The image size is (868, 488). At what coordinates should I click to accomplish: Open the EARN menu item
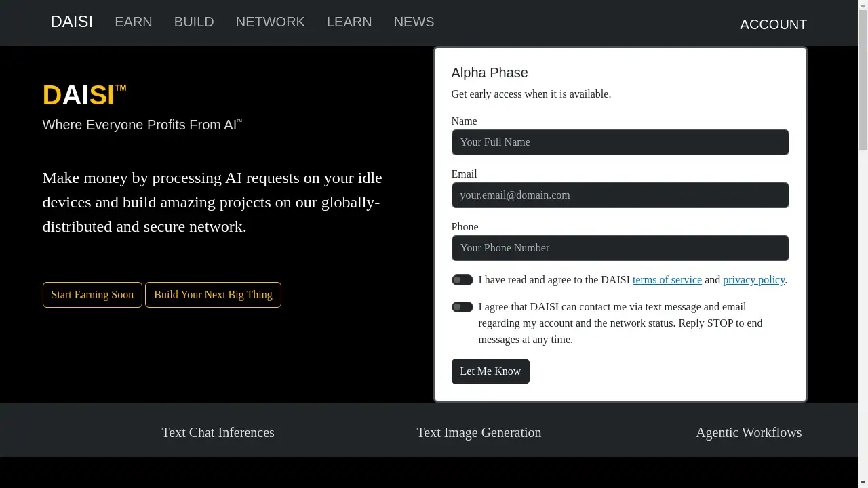[134, 22]
